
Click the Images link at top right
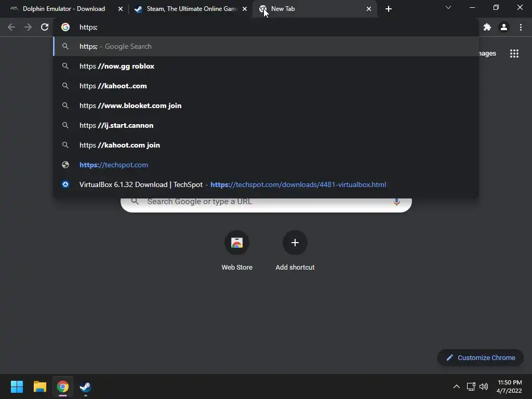487,54
